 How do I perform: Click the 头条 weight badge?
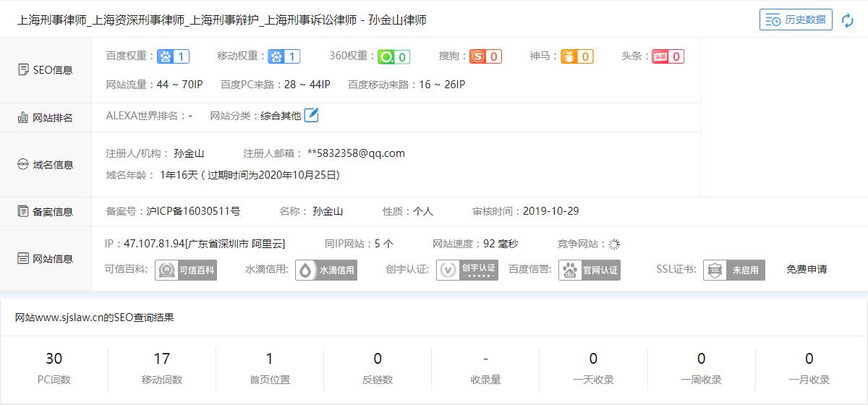tap(668, 56)
